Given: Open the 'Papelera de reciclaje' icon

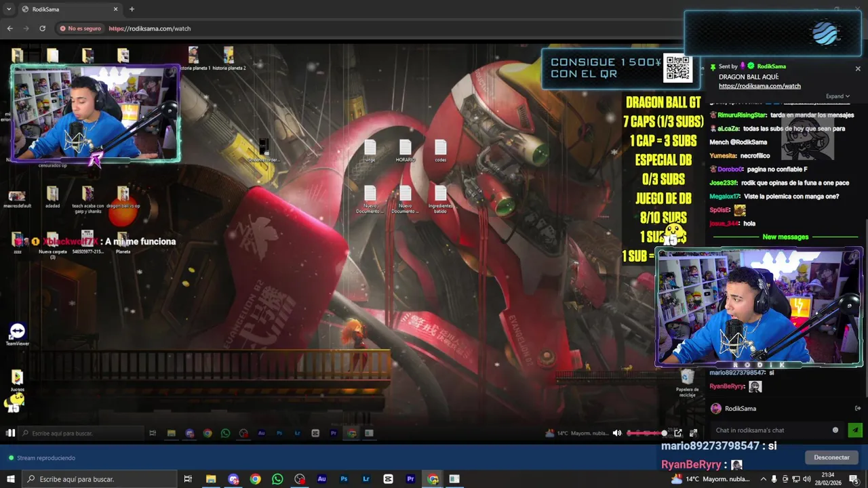Looking at the screenshot, I should point(687,383).
